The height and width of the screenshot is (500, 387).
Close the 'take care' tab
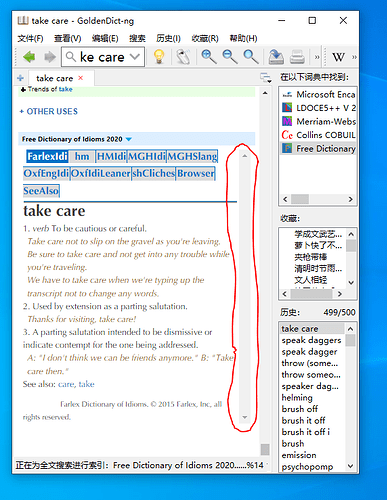[x=81, y=78]
